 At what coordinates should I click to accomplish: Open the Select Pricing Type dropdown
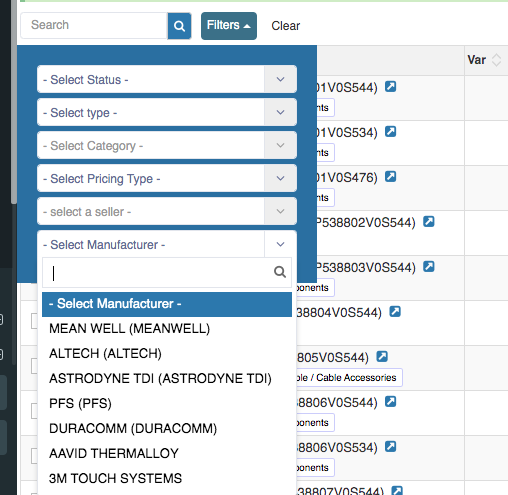pos(167,178)
